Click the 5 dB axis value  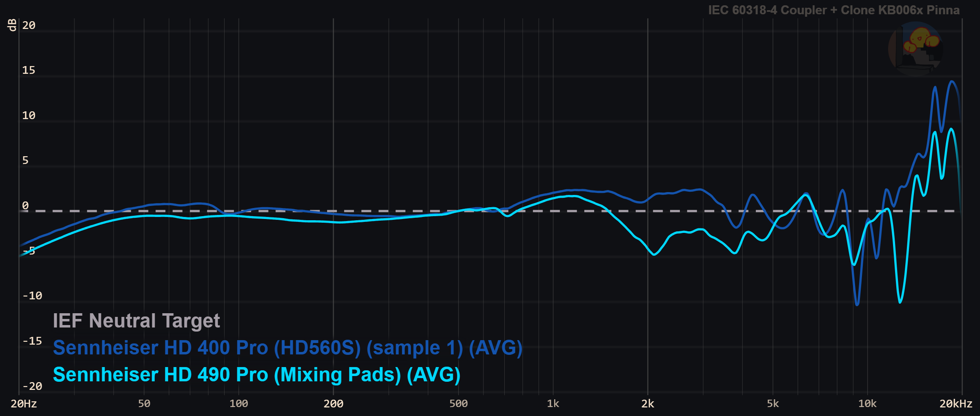25,160
